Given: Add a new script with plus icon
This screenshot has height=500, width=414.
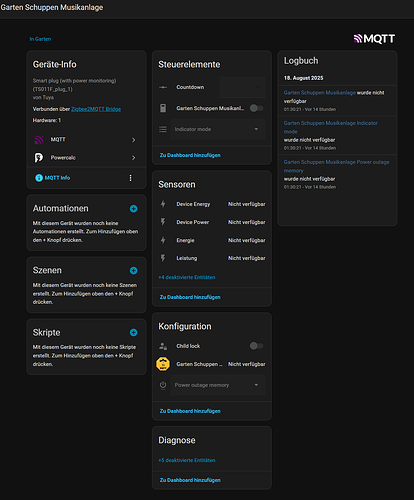Looking at the screenshot, I should [133, 333].
